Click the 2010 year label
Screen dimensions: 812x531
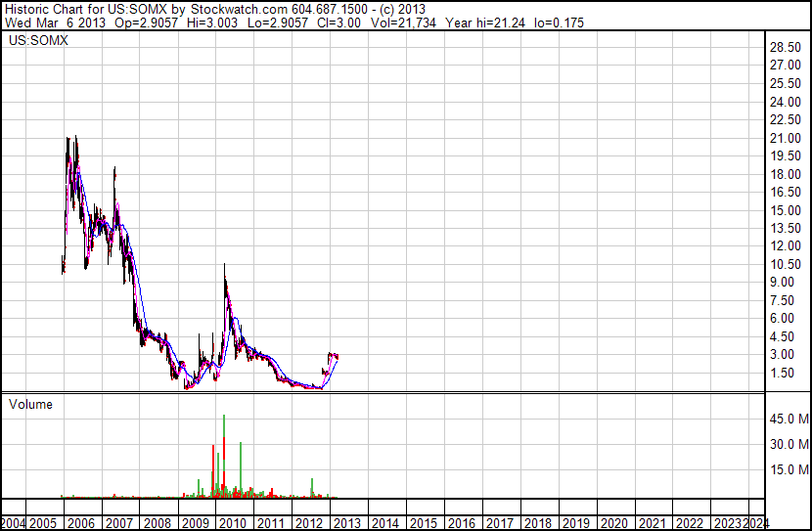(233, 523)
